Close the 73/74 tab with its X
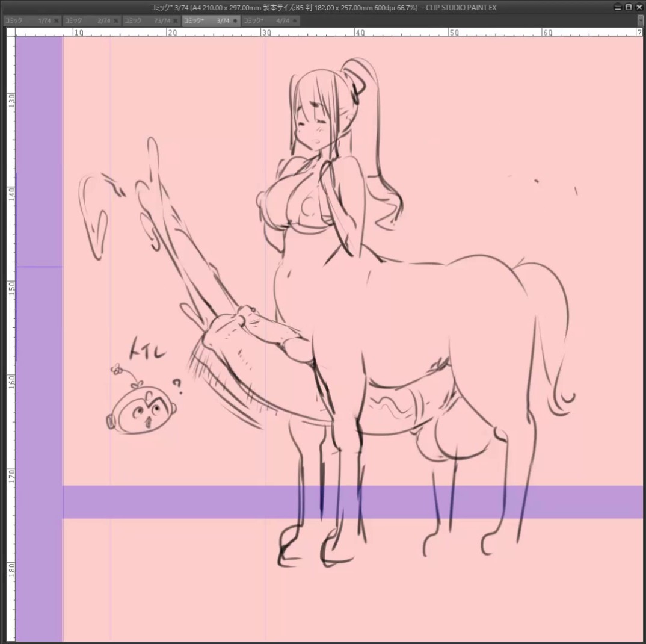 click(x=176, y=20)
